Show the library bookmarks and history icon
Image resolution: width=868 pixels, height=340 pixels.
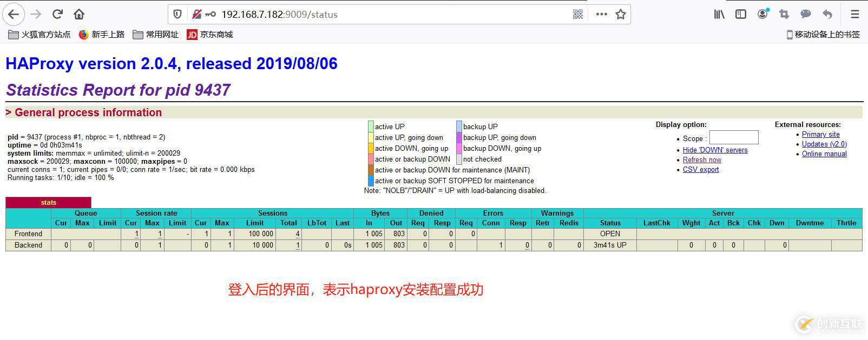pyautogui.click(x=719, y=14)
